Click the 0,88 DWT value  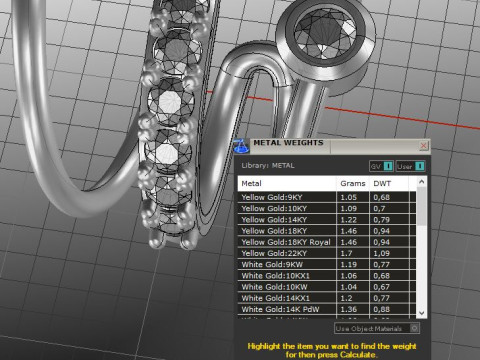381,309
